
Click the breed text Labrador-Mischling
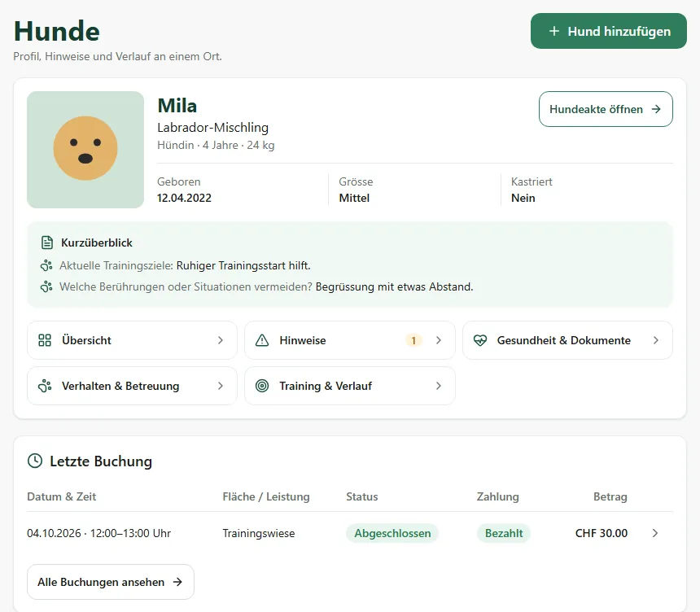pyautogui.click(x=213, y=127)
